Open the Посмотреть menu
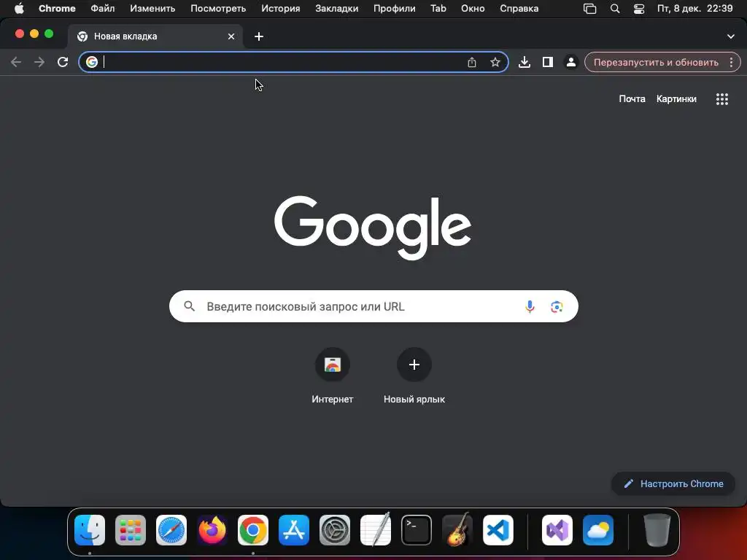 pyautogui.click(x=218, y=9)
